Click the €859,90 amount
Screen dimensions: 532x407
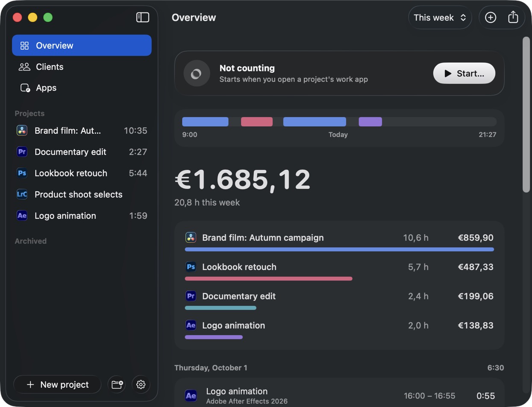pyautogui.click(x=476, y=238)
